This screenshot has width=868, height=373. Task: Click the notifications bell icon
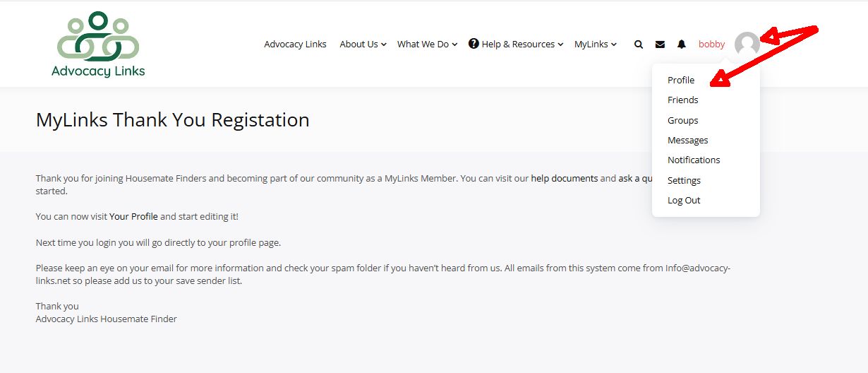click(x=681, y=45)
